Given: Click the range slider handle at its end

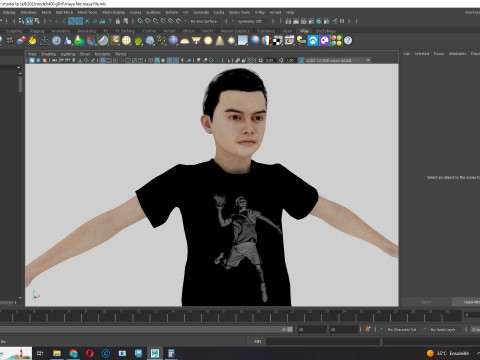Looking at the screenshot, I should click(290, 329).
